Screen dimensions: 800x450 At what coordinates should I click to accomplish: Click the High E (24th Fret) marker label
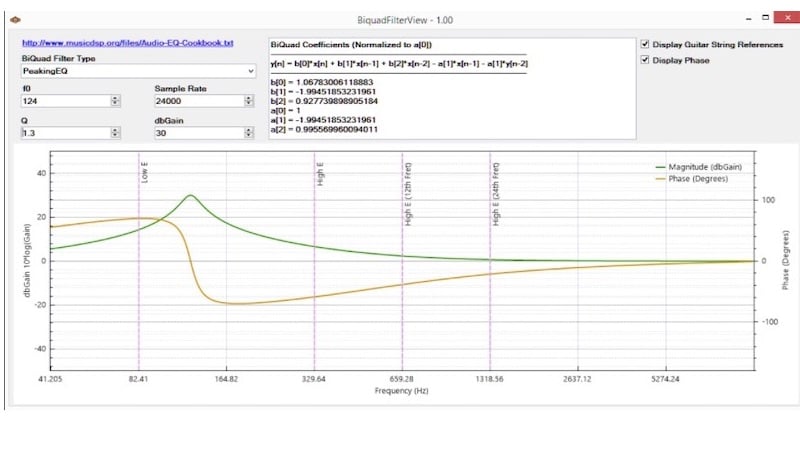point(496,194)
